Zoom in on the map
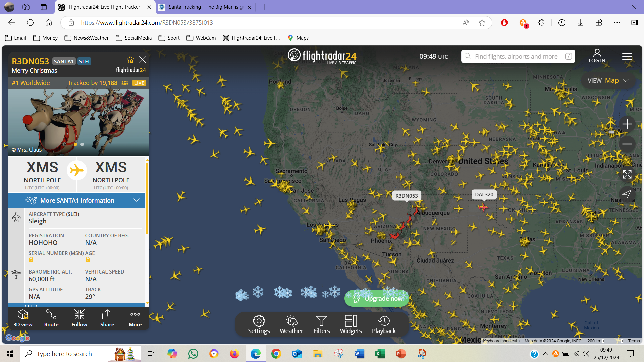This screenshot has width=644, height=362. point(627,124)
